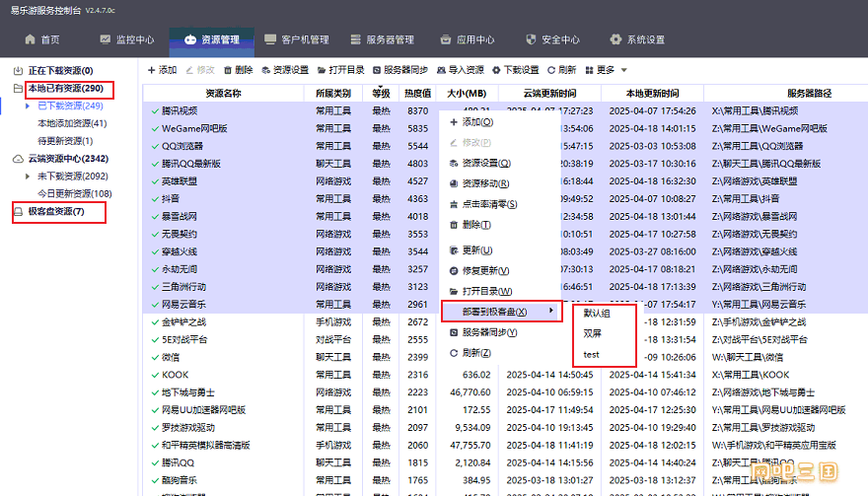The image size is (868, 496).
Task: Sort by the 本地更新时间 column header
Action: 652,93
